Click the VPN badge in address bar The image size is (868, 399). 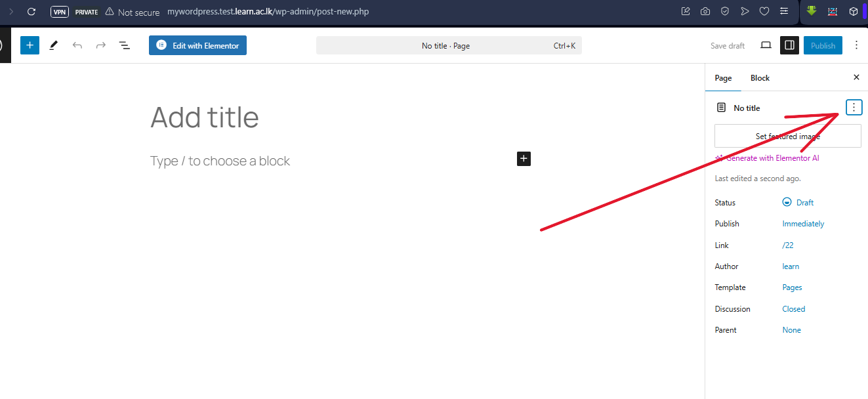click(60, 12)
